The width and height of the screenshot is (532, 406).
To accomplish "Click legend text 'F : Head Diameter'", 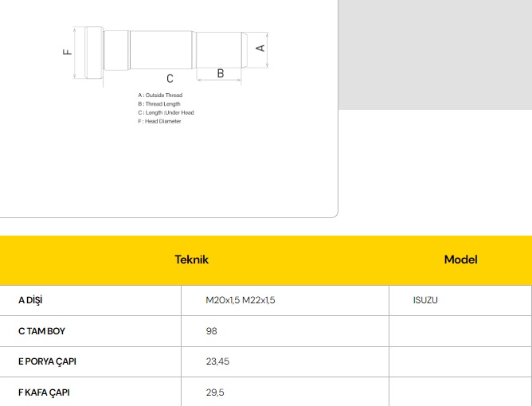I will tap(159, 121).
